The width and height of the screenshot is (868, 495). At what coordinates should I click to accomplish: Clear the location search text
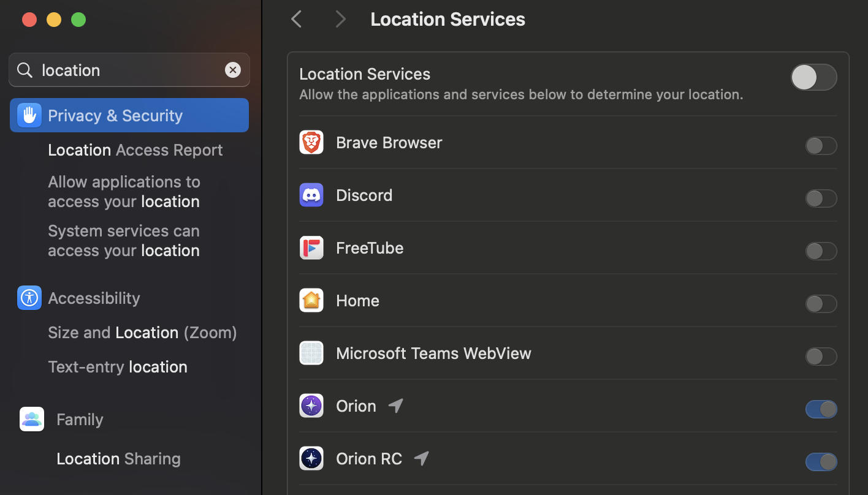(233, 70)
